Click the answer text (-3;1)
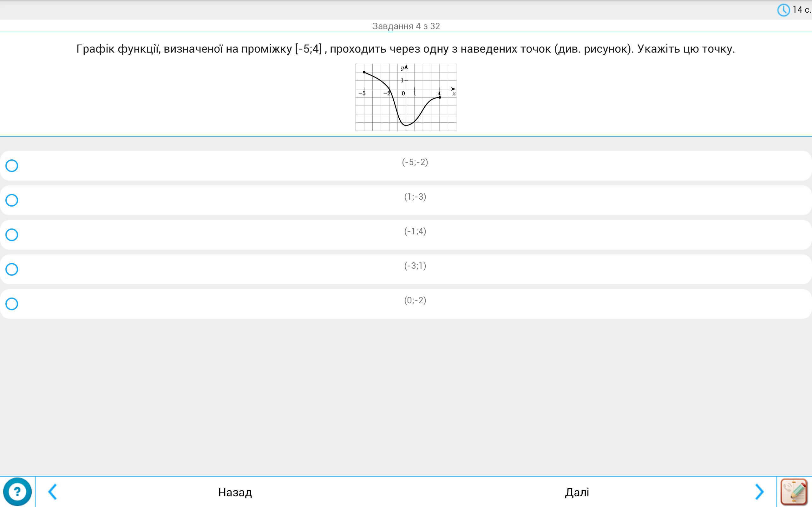Viewport: 812px width, 507px height. coord(415,266)
